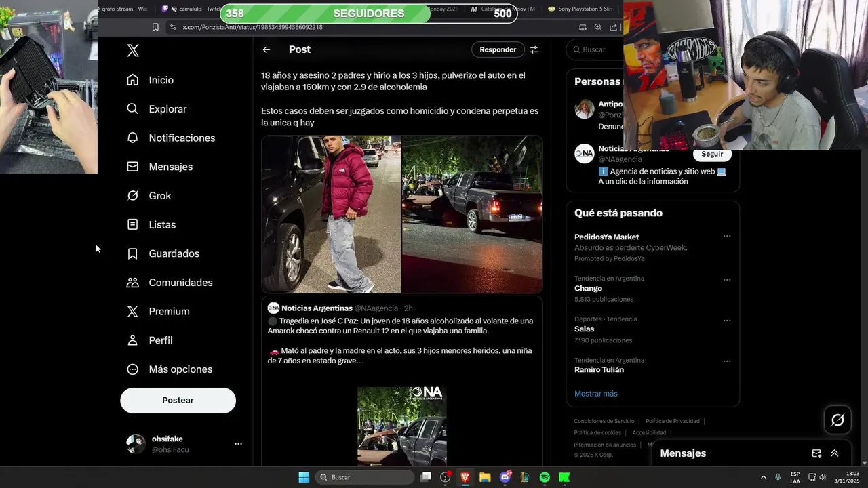
Task: Compose new message icon in Mensajes drawer
Action: [x=816, y=453]
